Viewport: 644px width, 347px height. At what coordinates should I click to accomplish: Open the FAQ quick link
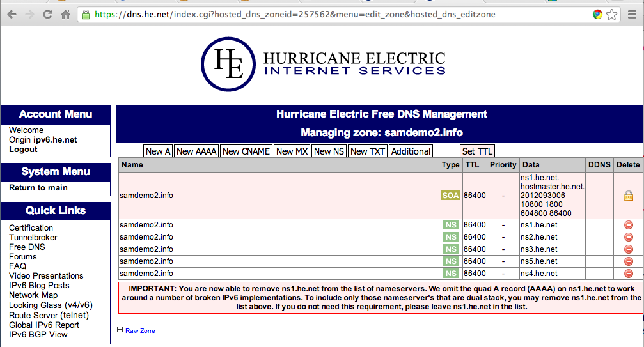pos(18,266)
